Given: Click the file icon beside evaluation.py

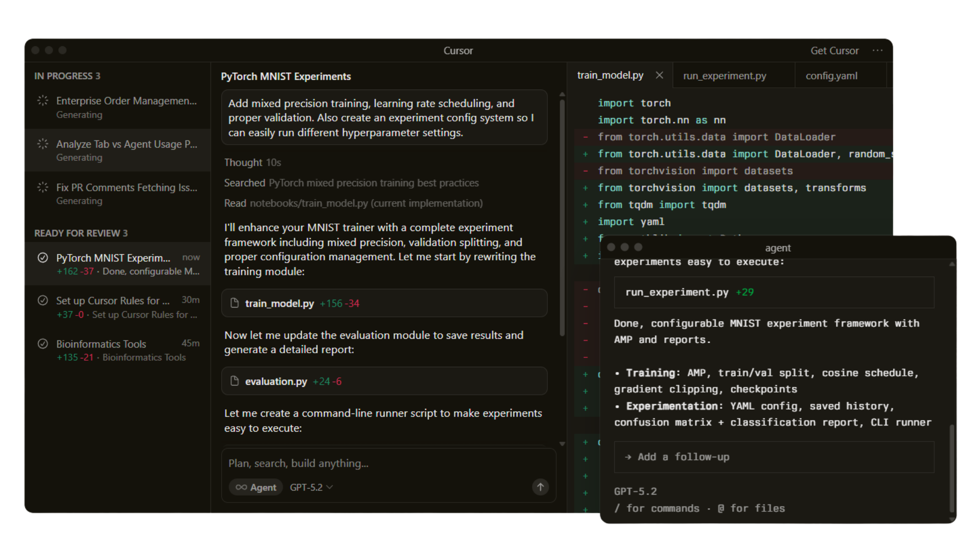Looking at the screenshot, I should click(235, 381).
